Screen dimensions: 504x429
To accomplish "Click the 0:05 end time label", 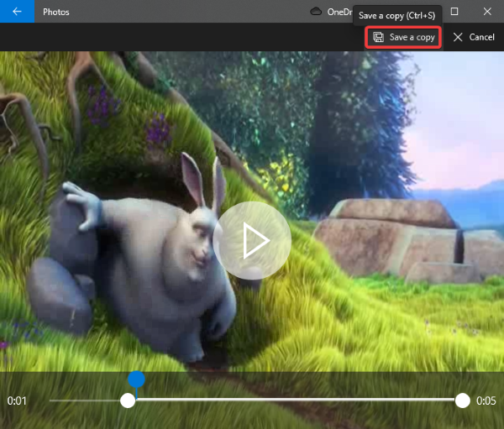I will click(x=486, y=400).
